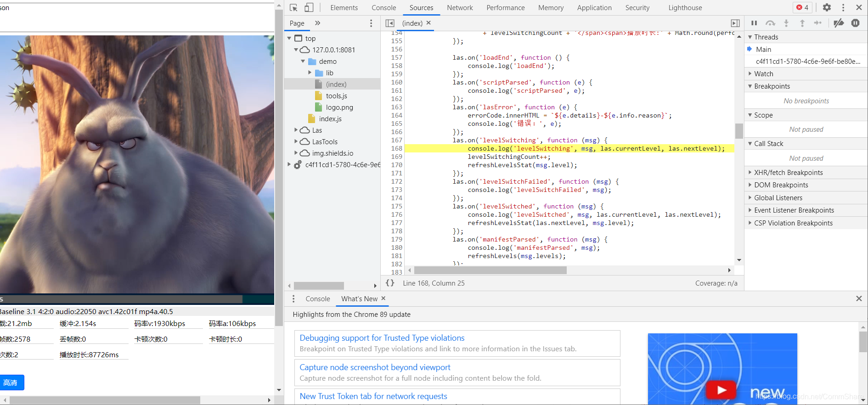Select the c4f11cd1-5780 worker thread
The image size is (868, 405).
pyautogui.click(x=808, y=62)
